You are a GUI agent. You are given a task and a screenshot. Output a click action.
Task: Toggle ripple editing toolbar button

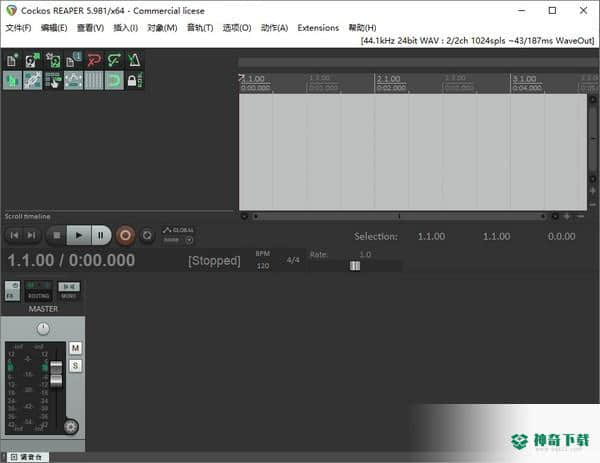pyautogui.click(x=53, y=80)
